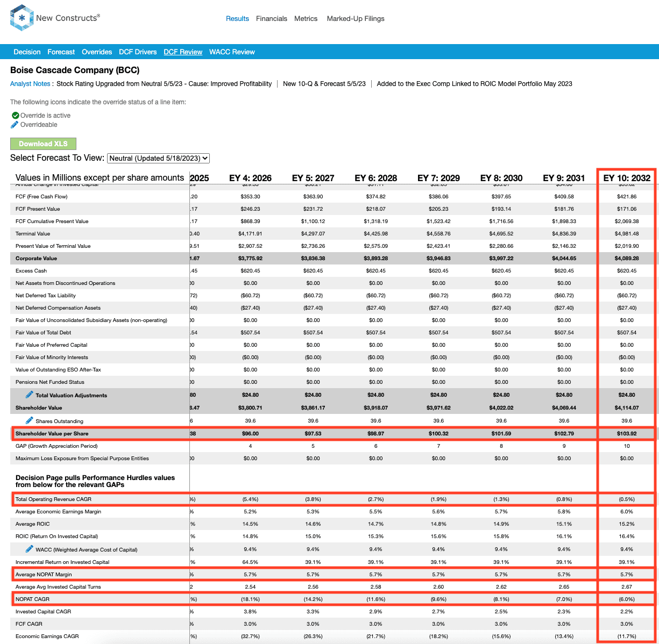Click the '(18.1%)' NOPAT CAGR cell
Image resolution: width=659 pixels, height=644 pixels.
point(251,599)
